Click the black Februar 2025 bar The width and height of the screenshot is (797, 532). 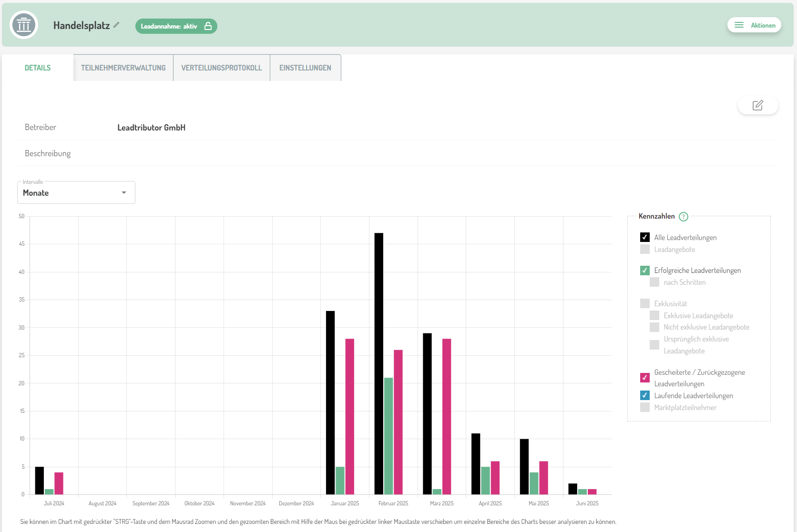[378, 363]
